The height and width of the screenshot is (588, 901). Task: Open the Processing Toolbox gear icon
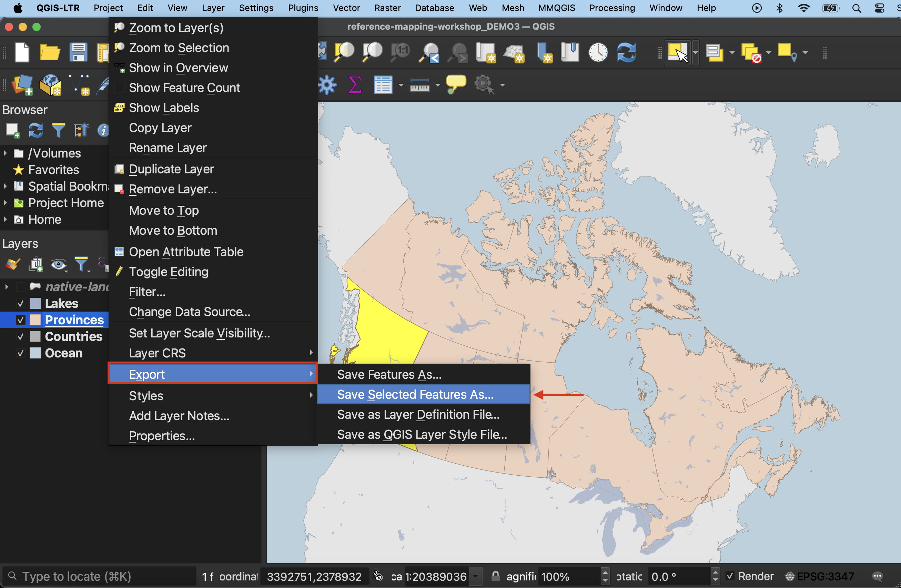[327, 84]
